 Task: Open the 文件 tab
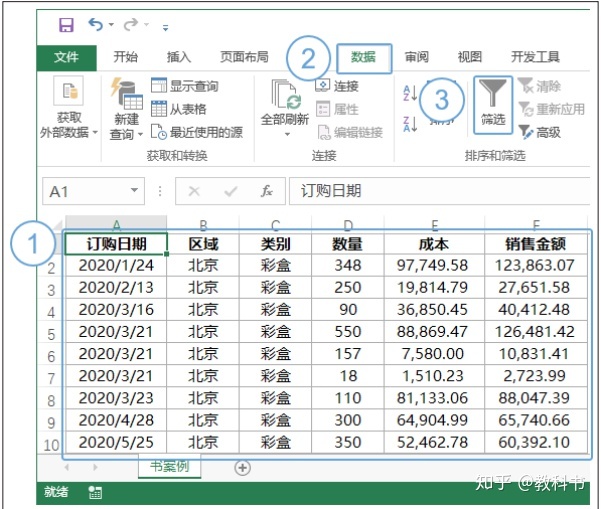(x=66, y=57)
